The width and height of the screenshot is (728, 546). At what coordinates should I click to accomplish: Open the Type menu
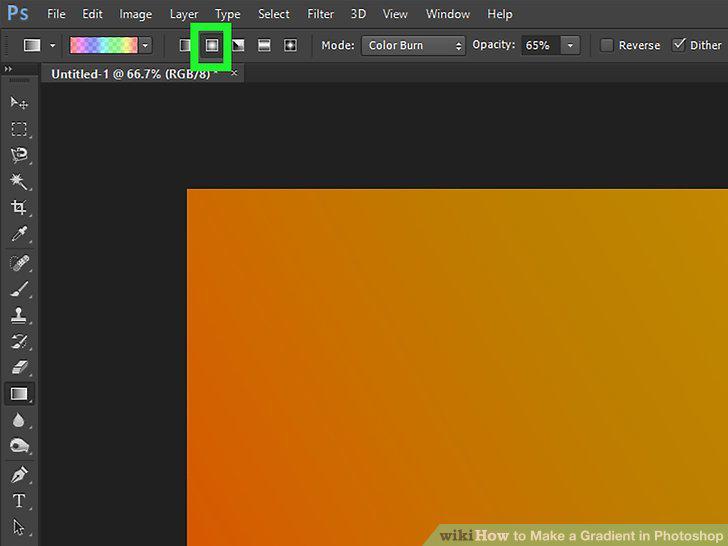pyautogui.click(x=228, y=14)
